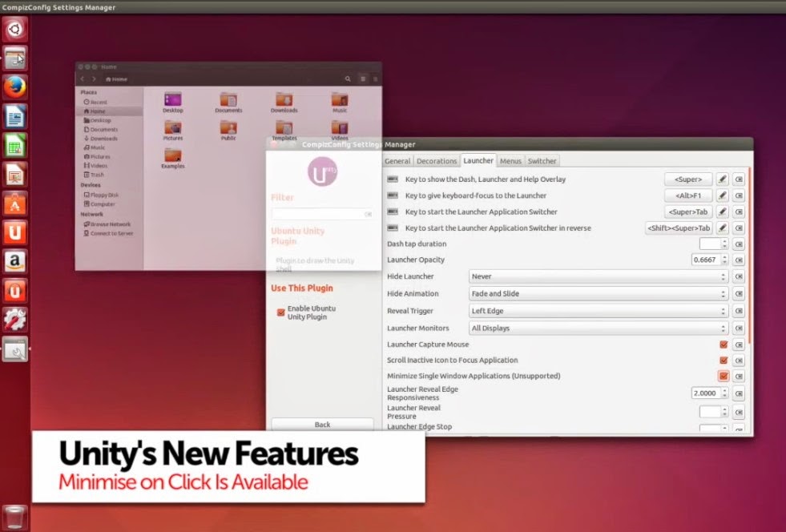786x532 pixels.
Task: Open LibreOffice Writer from the dock
Action: 14,116
